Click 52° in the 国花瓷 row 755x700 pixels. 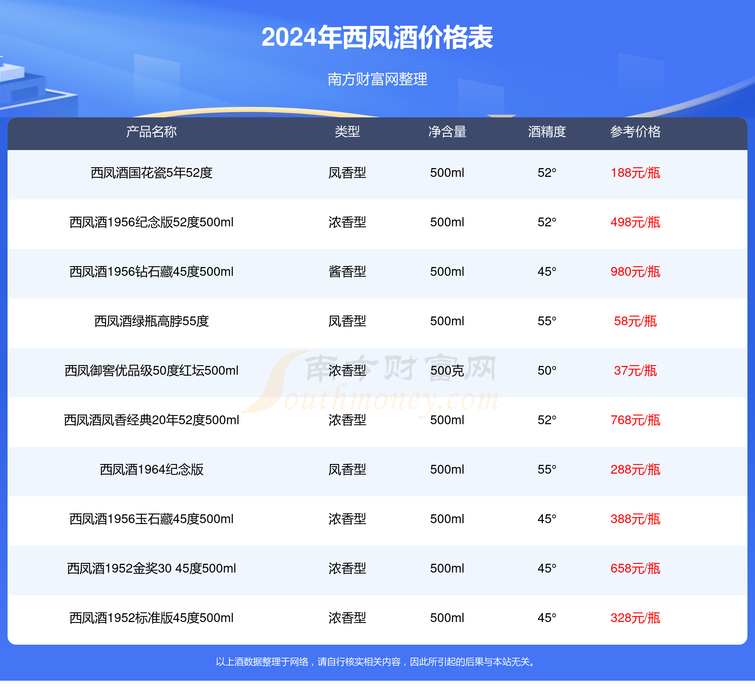(547, 173)
